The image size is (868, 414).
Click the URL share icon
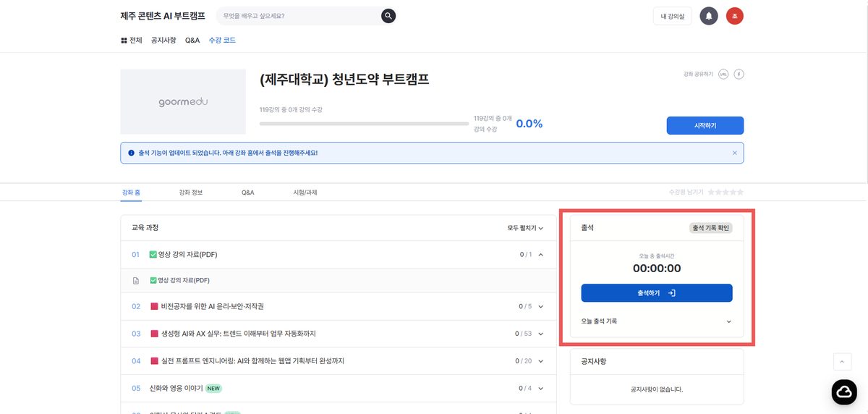723,75
